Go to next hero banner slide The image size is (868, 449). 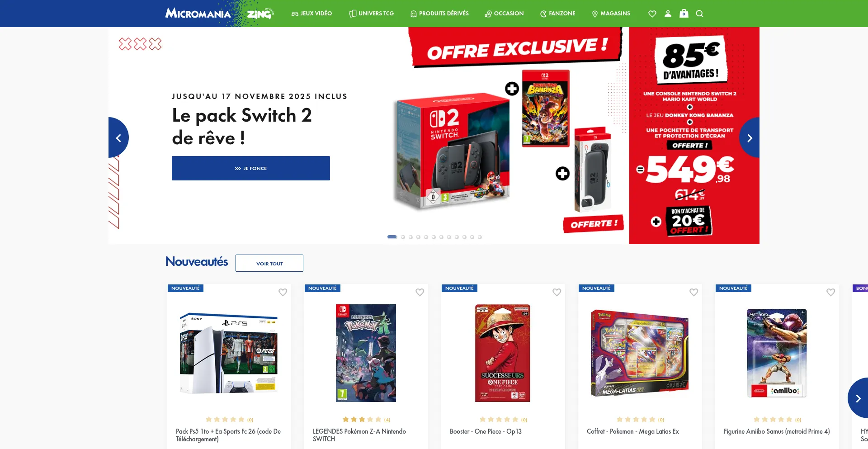click(750, 138)
